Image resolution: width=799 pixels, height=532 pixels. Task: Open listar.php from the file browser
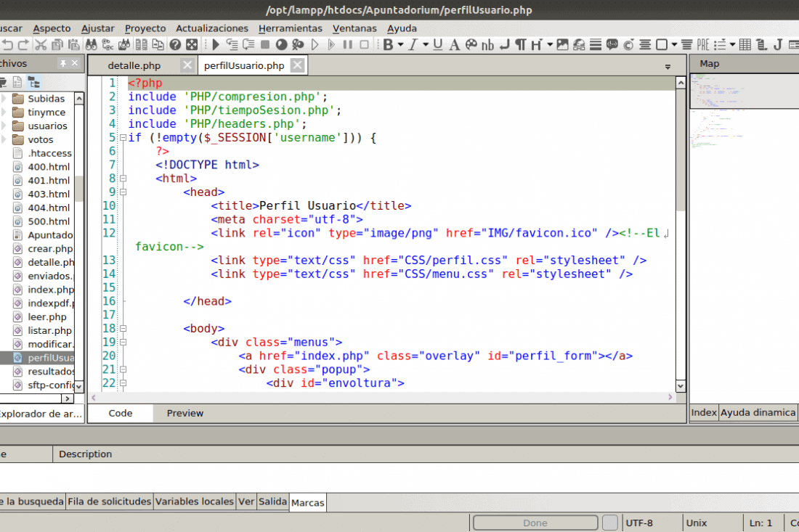44,330
